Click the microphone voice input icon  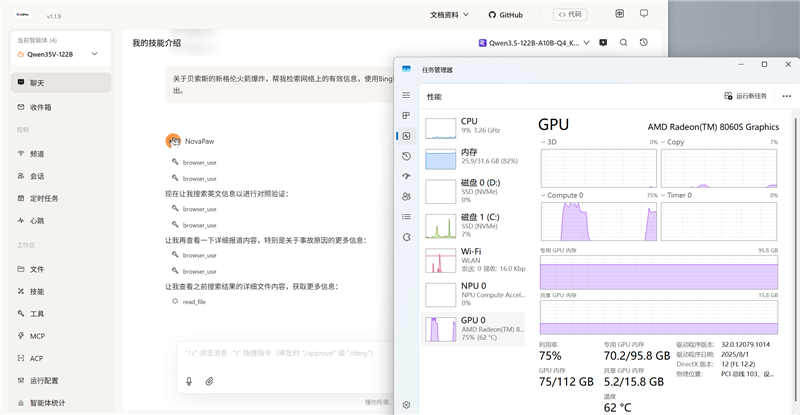click(x=189, y=381)
